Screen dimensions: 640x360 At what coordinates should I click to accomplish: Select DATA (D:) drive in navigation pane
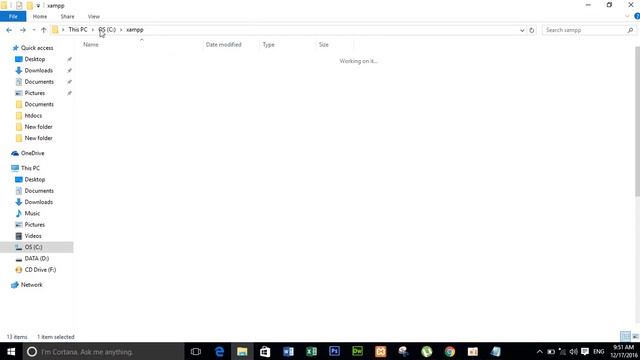36,258
